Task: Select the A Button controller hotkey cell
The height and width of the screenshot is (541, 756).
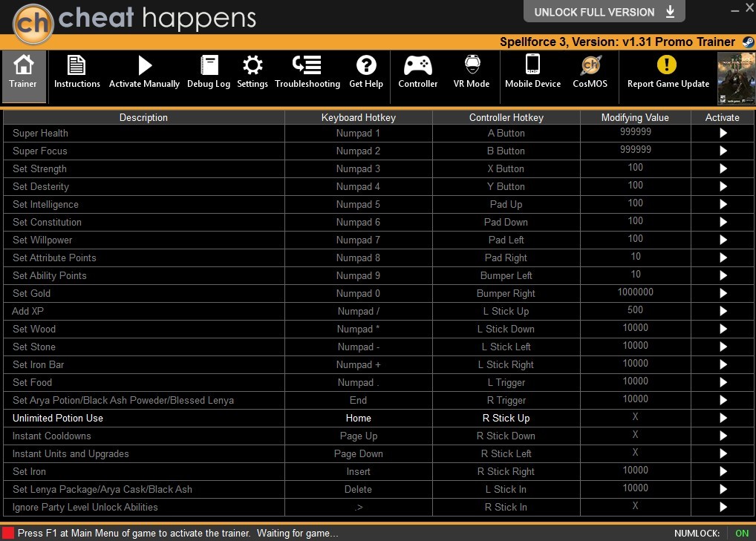Action: 506,134
